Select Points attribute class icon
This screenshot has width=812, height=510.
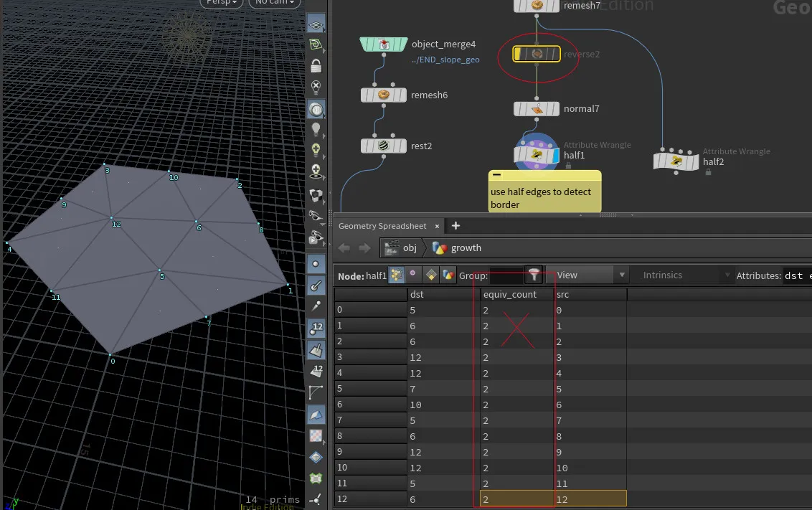click(397, 275)
